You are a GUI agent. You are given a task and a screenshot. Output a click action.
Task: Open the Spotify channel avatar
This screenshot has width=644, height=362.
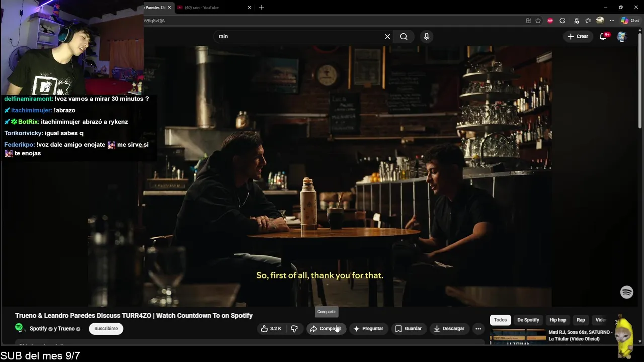click(x=19, y=328)
